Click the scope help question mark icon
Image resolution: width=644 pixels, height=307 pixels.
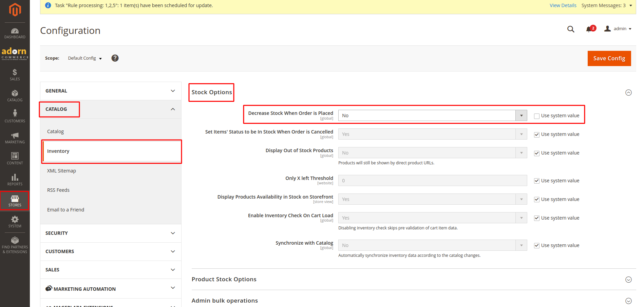click(115, 58)
